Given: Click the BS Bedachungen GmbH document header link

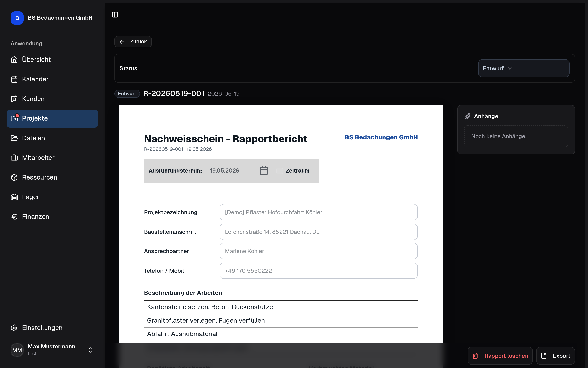Looking at the screenshot, I should (381, 137).
